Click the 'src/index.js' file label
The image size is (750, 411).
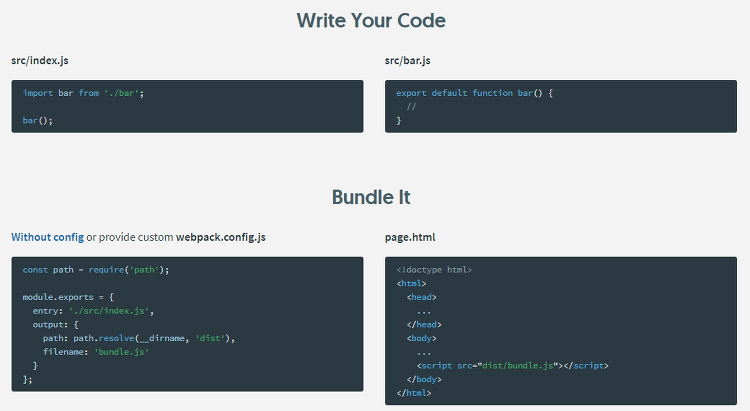click(40, 60)
